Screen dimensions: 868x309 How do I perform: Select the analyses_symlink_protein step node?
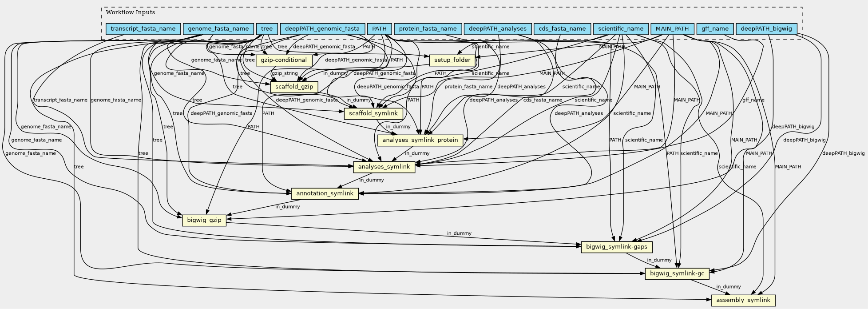pyautogui.click(x=420, y=140)
